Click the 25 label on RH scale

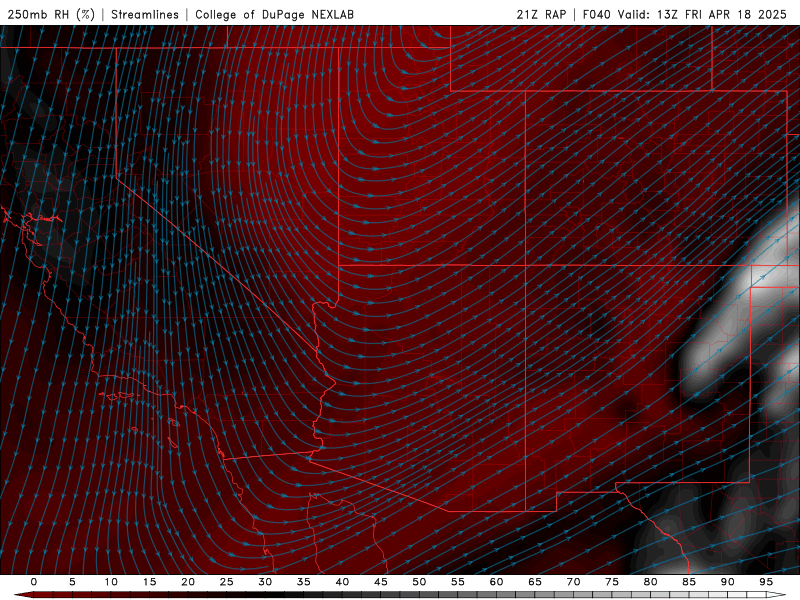point(227,582)
